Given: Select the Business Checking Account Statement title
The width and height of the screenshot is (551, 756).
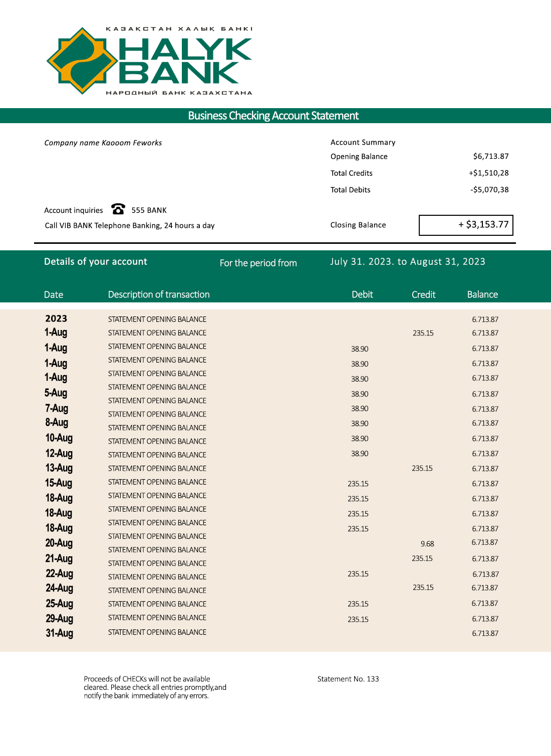Looking at the screenshot, I should pos(273,116).
